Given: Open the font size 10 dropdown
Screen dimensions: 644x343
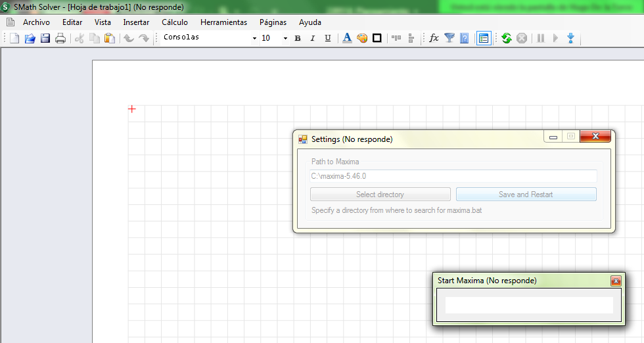Looking at the screenshot, I should coord(285,38).
